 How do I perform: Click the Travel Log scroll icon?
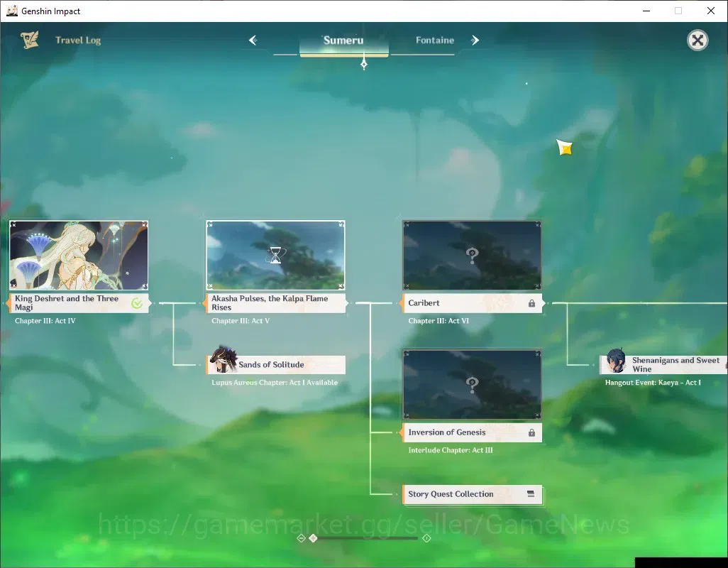coord(30,40)
